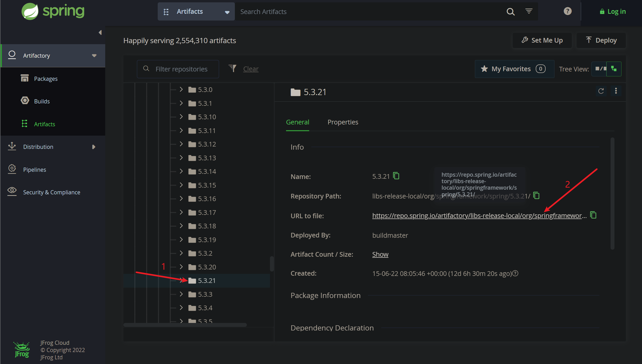The width and height of the screenshot is (642, 364).
Task: Click the Builds hexagon icon
Action: pyautogui.click(x=25, y=101)
